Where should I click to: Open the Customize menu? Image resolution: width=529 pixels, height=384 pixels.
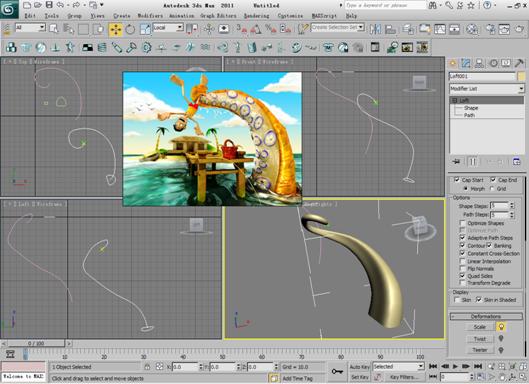pos(290,16)
